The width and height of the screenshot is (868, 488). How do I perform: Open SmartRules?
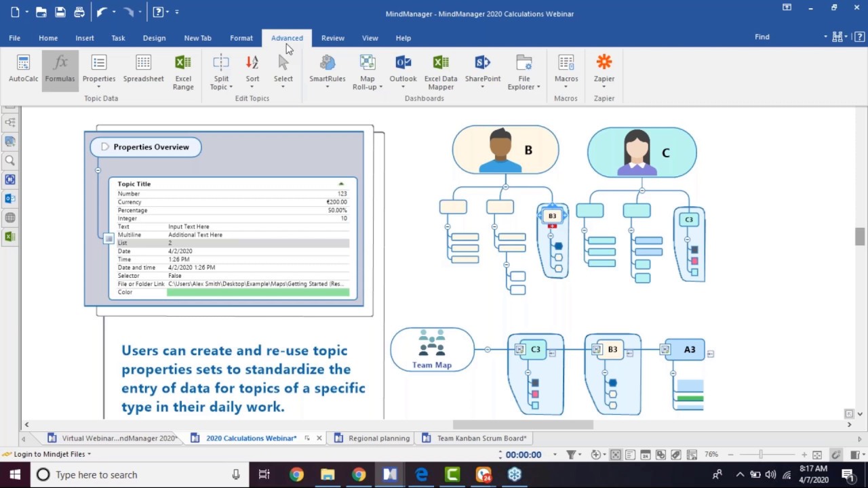(x=328, y=72)
